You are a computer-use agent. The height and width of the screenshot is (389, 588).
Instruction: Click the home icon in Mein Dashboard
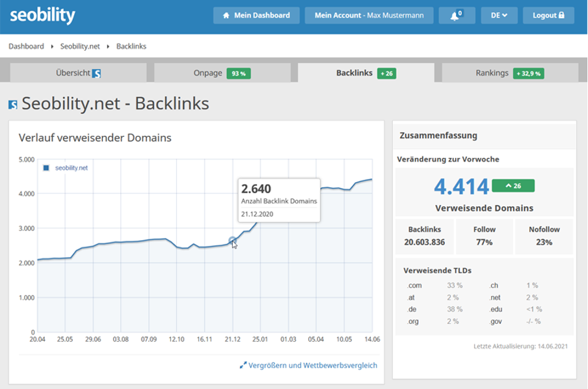(226, 16)
